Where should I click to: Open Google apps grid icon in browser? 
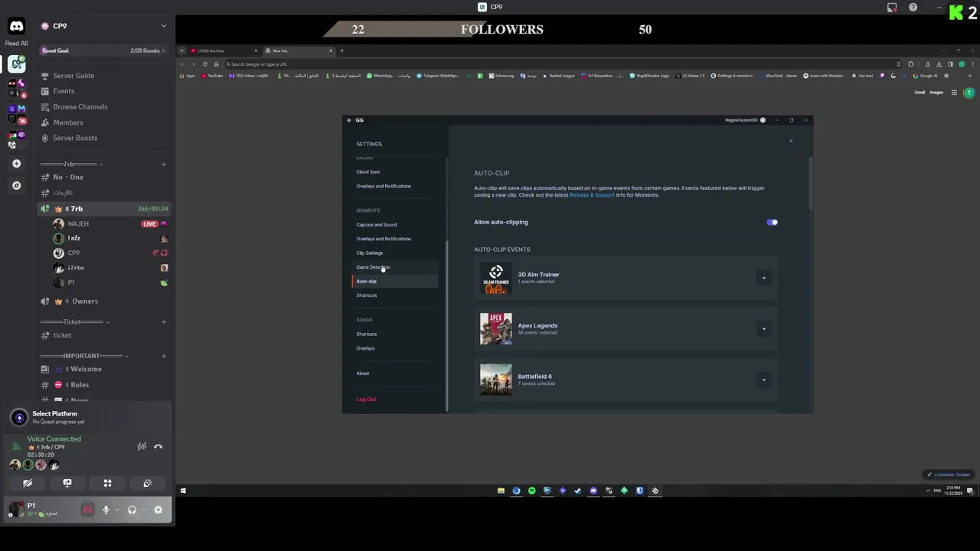(x=954, y=93)
